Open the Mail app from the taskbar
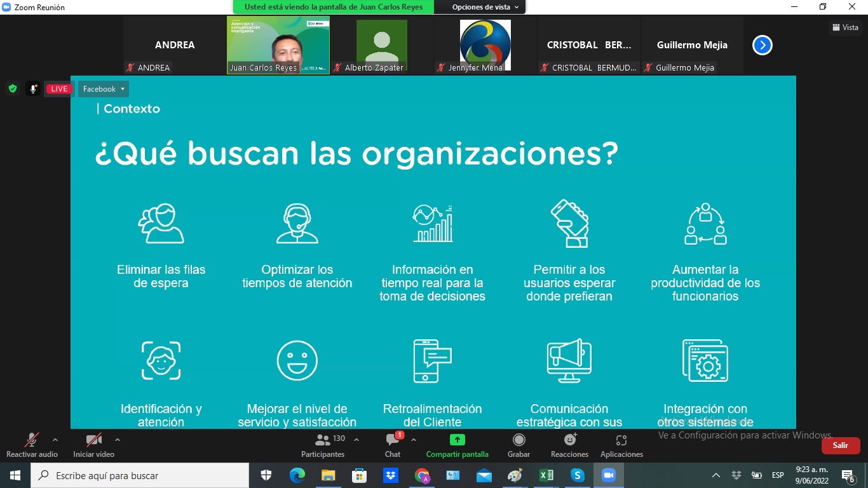 484,475
